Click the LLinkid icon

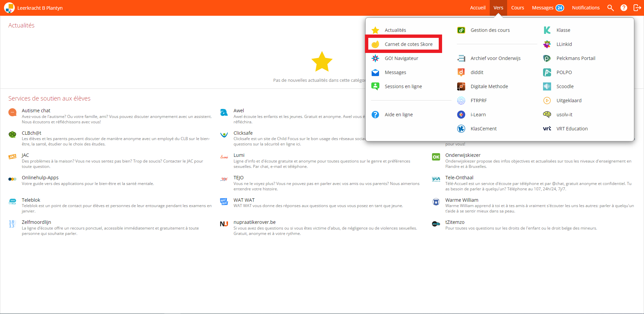(x=547, y=44)
